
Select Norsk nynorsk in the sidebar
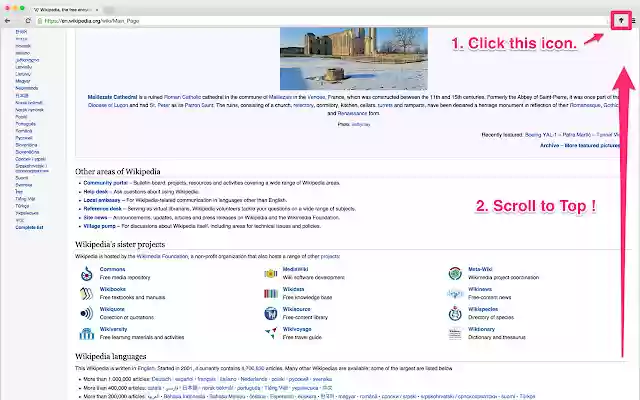click(x=29, y=110)
